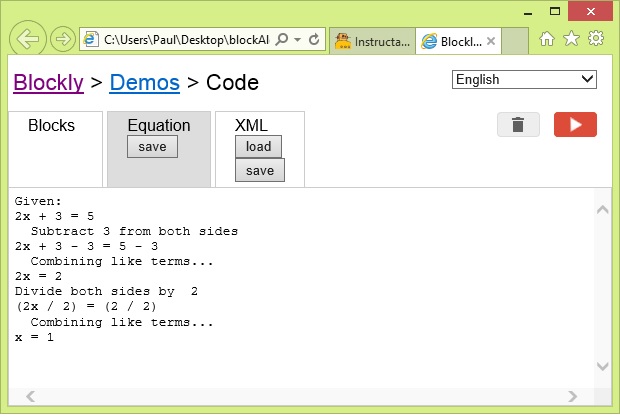Screen dimensions: 620x419
Task: Open the English language dropdown
Action: [x=524, y=79]
